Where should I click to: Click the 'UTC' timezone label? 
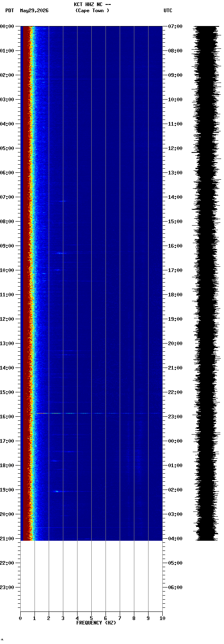(168, 11)
